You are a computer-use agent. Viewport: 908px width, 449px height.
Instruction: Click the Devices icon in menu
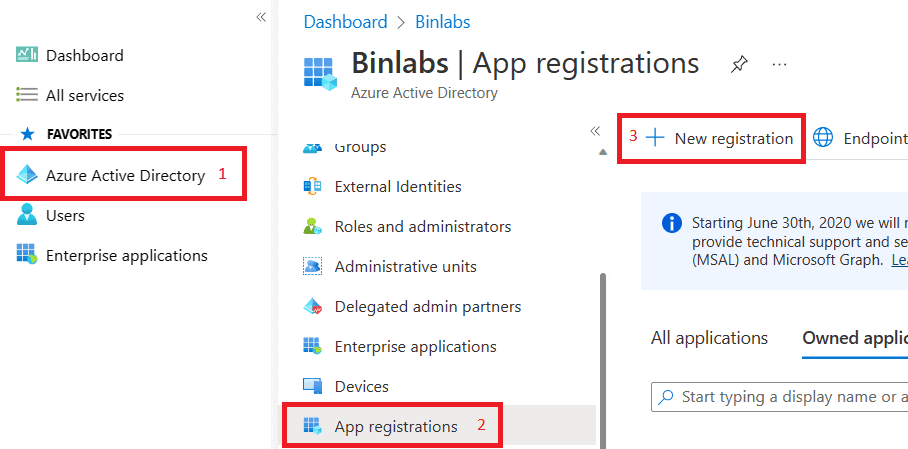tap(313, 387)
